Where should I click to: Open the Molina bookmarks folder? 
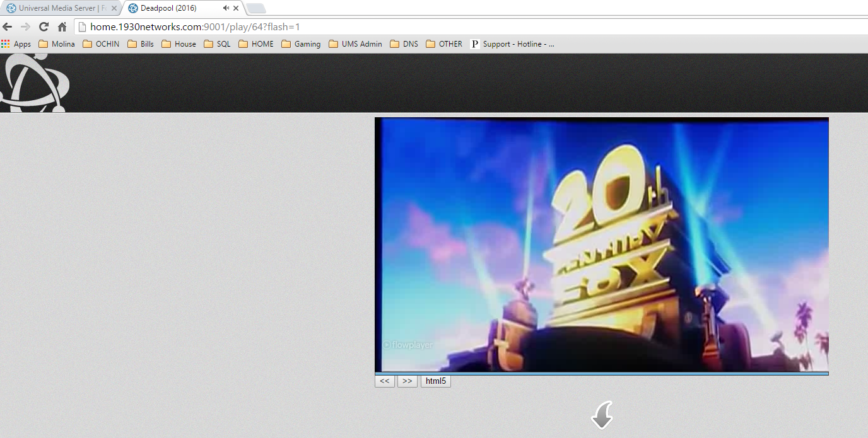[x=57, y=44]
